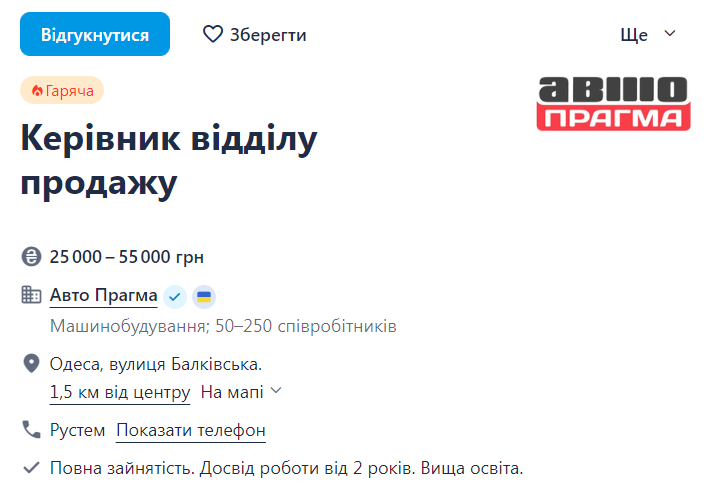718x485 pixels.
Task: Click the phone handset icon
Action: (31, 430)
